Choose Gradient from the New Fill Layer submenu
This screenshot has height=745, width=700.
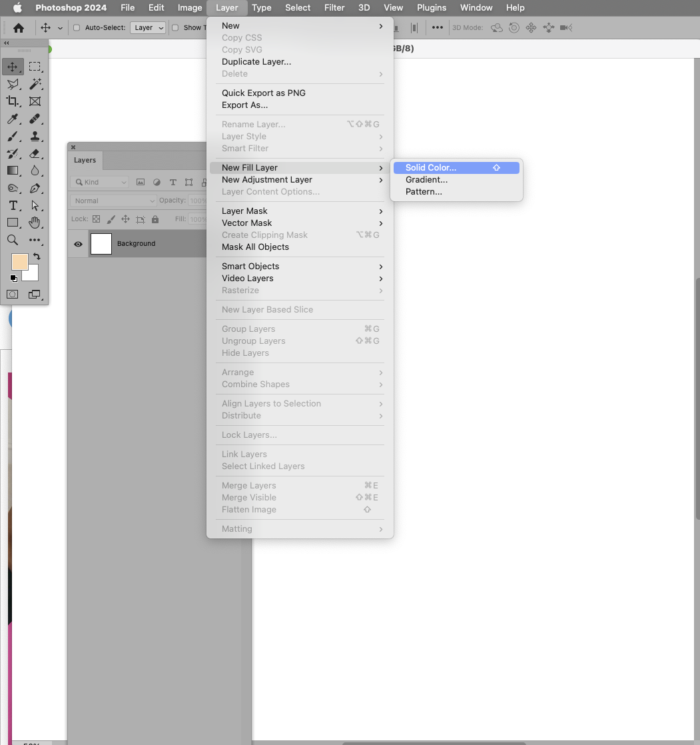426,179
